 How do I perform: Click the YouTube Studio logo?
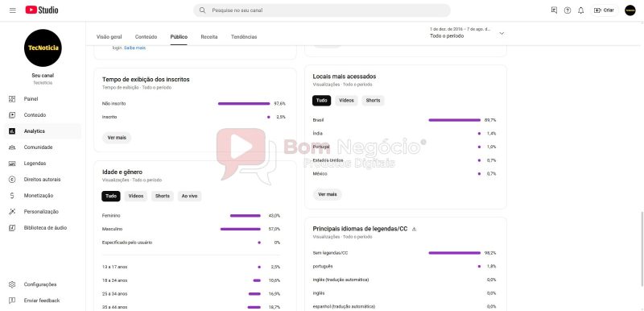point(42,10)
